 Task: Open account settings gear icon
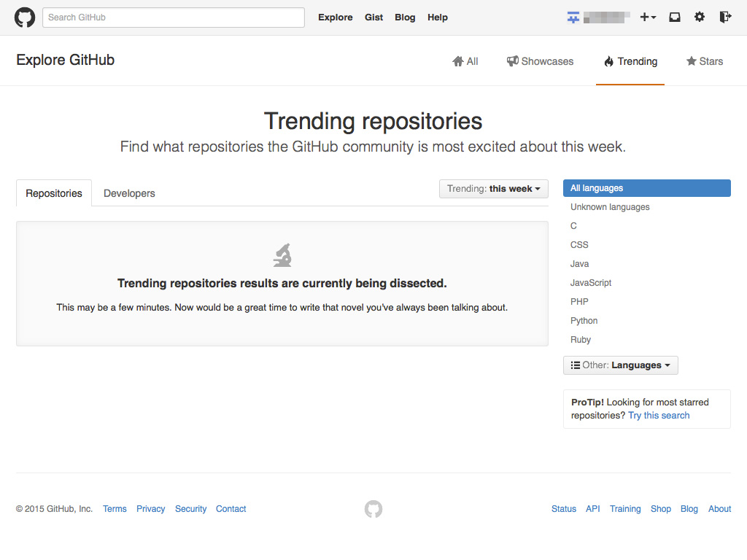coord(700,17)
